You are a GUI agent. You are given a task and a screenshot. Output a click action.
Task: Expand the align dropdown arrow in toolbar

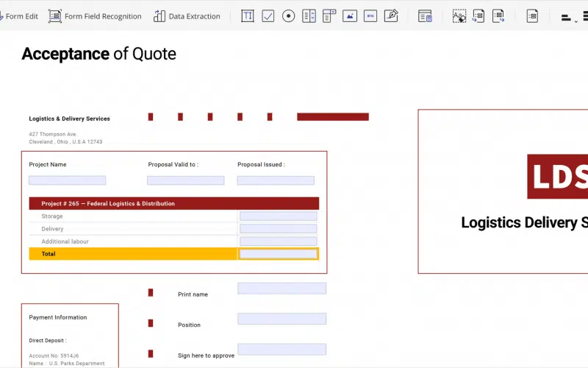pos(576,21)
